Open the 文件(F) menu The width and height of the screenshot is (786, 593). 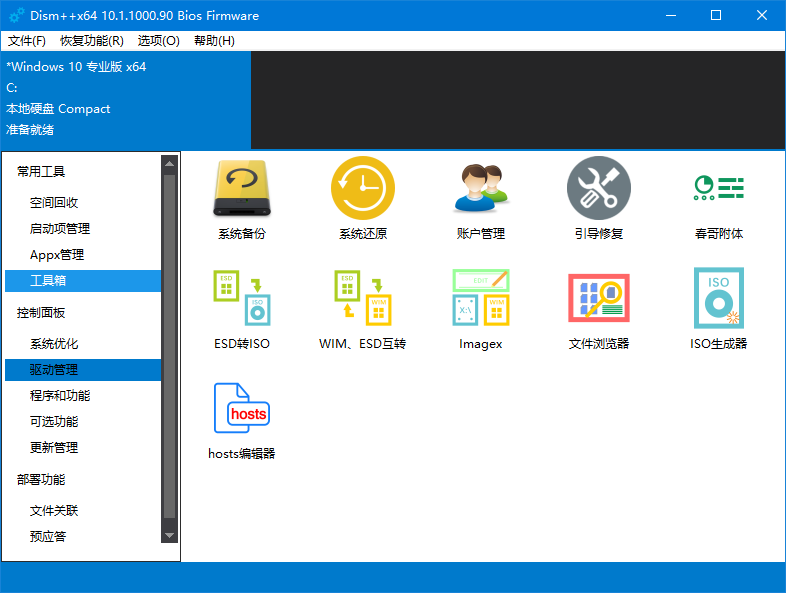click(27, 41)
